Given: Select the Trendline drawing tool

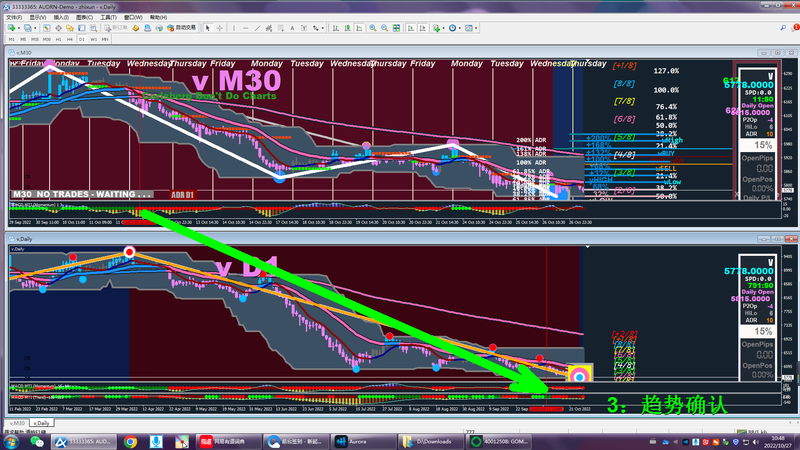Looking at the screenshot, I should click(x=258, y=28).
